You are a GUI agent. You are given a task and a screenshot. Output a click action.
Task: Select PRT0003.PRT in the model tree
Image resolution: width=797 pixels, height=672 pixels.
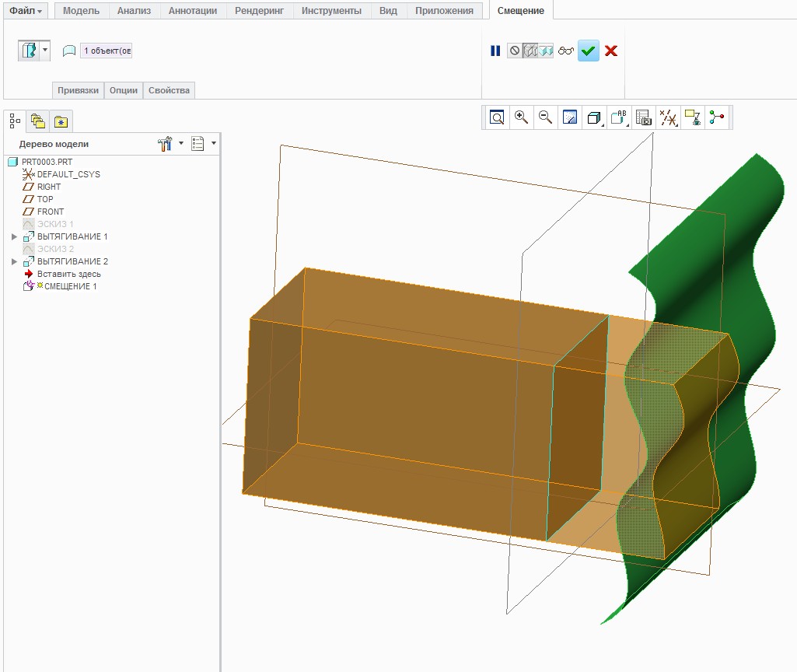coord(47,162)
